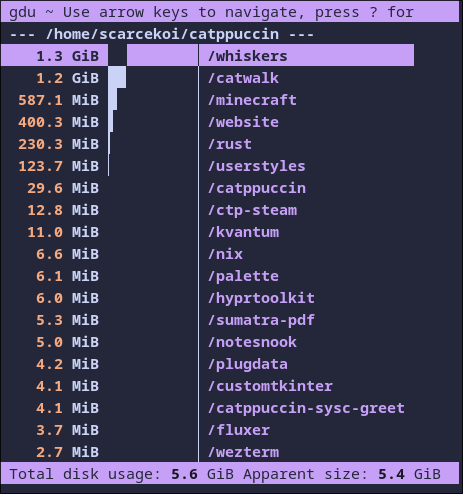This screenshot has height=494, width=463.
Task: Click the 587.1 MiB size value
Action: 58,100
